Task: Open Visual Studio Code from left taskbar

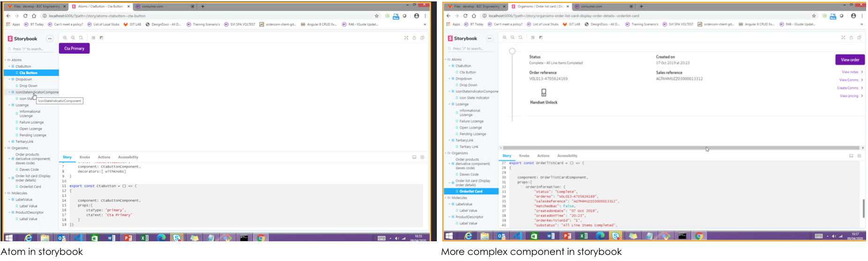Action: 78,238
